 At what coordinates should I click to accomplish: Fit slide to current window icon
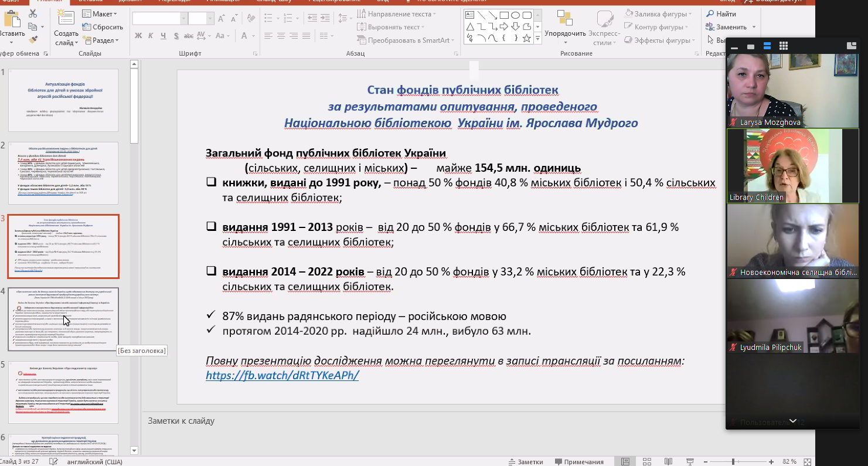point(808,462)
